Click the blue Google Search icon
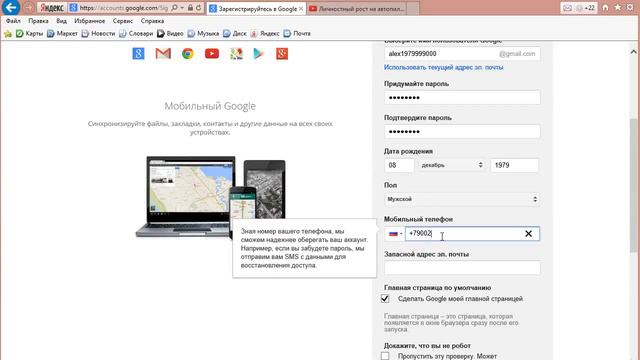Screen dimensions: 640x360 [x=138, y=53]
